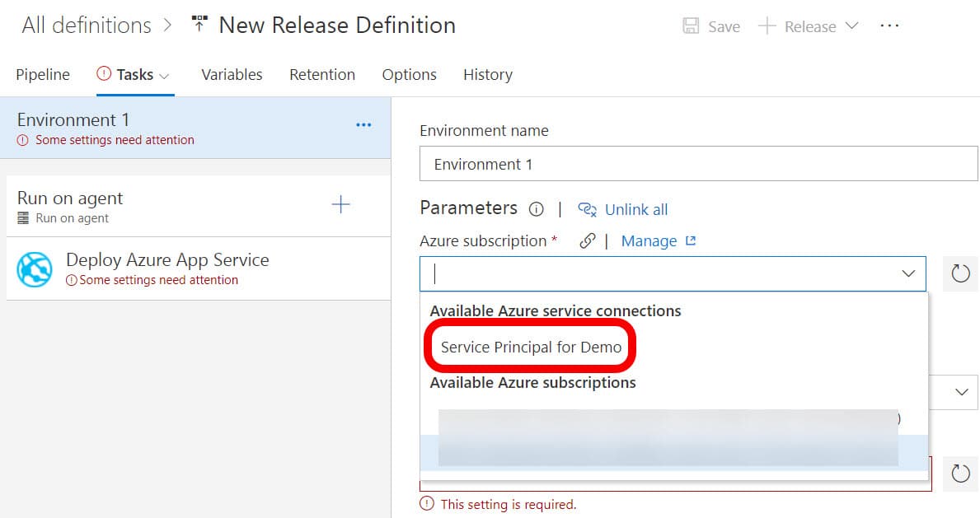The height and width of the screenshot is (518, 980).
Task: Select the Deploy Azure App Service task
Action: [x=199, y=268]
